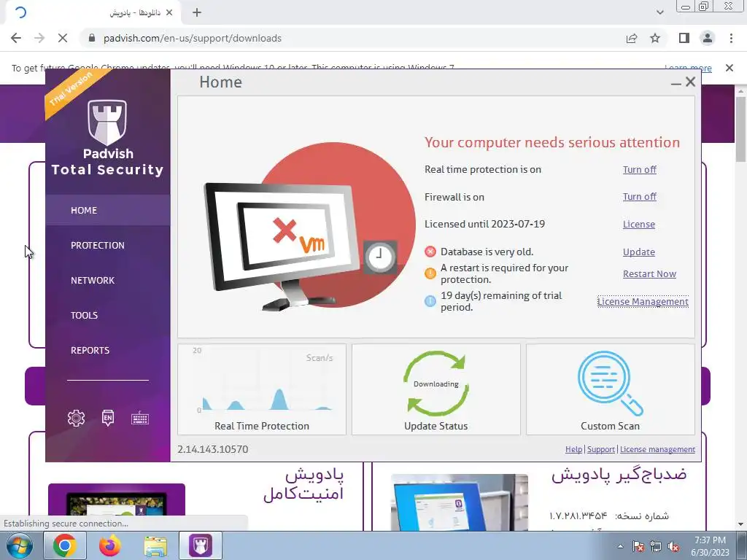Open Padvish settings gear icon
This screenshot has height=560, width=747.
click(76, 418)
